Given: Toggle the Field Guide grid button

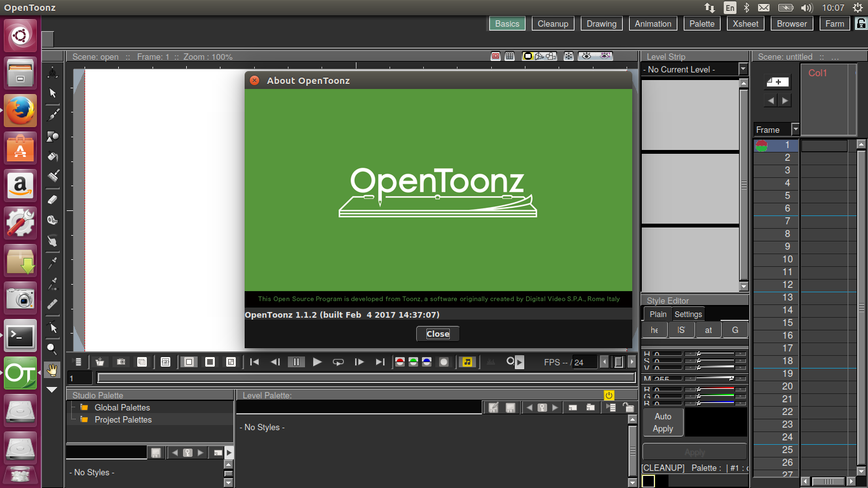Looking at the screenshot, I should tap(510, 56).
